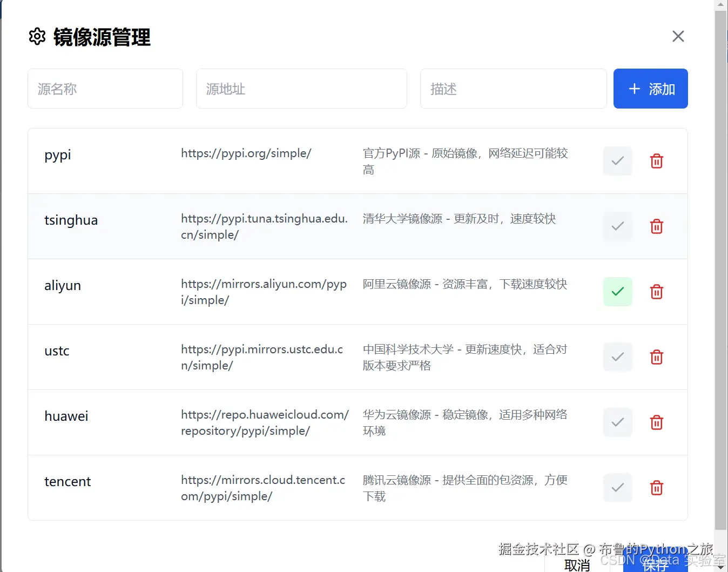
Task: Delete the aliyun mirror source
Action: (x=656, y=292)
